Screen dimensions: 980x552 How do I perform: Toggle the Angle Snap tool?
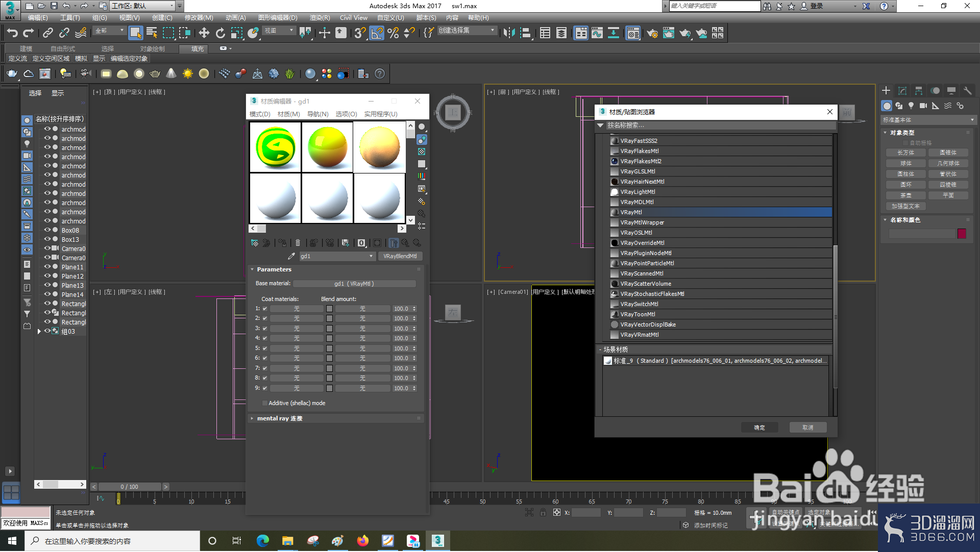[377, 33]
